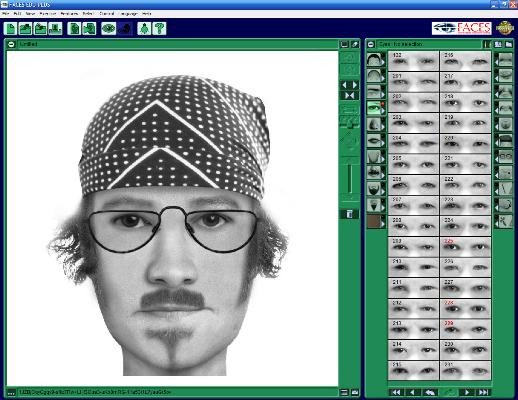
Task: Expand the arrow beside the full beard icon
Action: click(383, 191)
